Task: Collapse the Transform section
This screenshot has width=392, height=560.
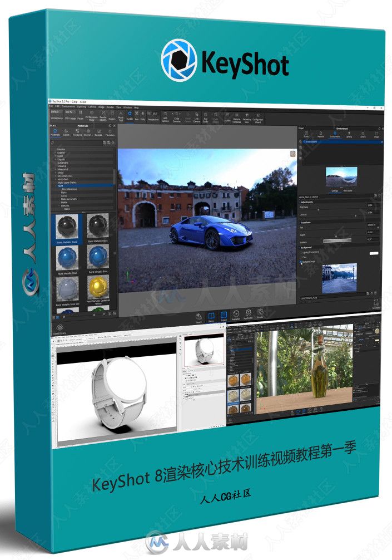Action: coord(300,223)
